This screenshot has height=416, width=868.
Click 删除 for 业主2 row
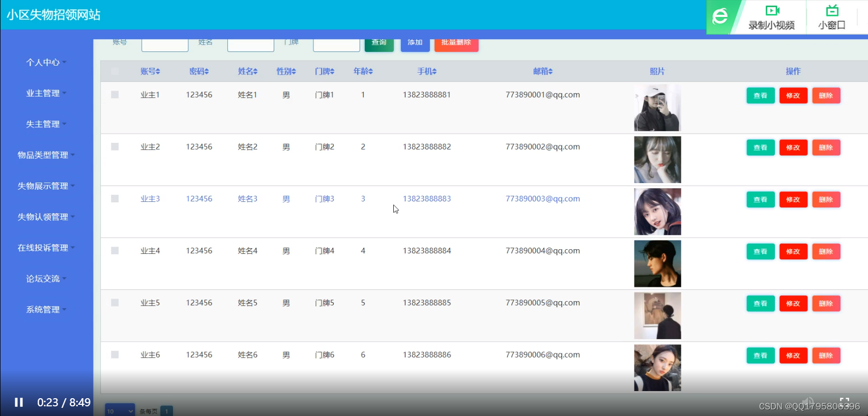tap(826, 147)
